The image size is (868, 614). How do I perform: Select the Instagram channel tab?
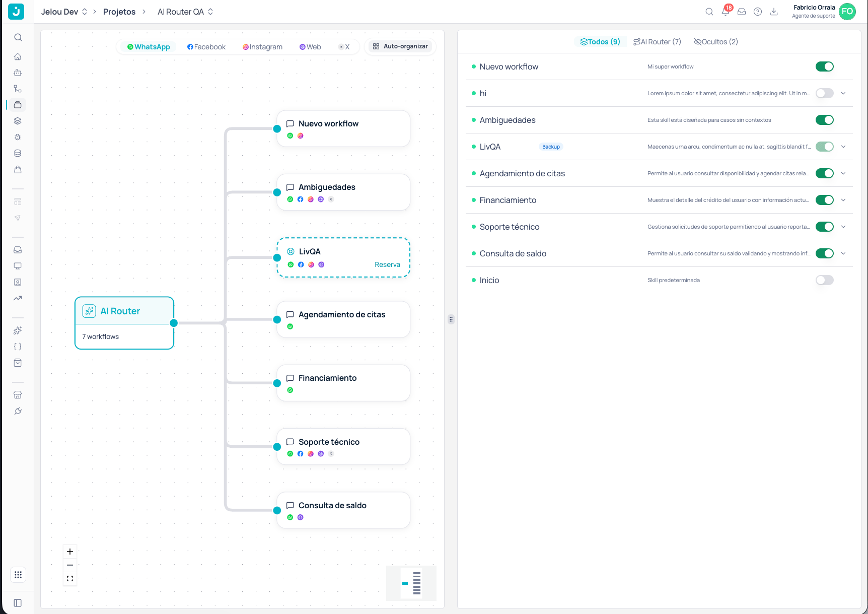pyautogui.click(x=262, y=47)
